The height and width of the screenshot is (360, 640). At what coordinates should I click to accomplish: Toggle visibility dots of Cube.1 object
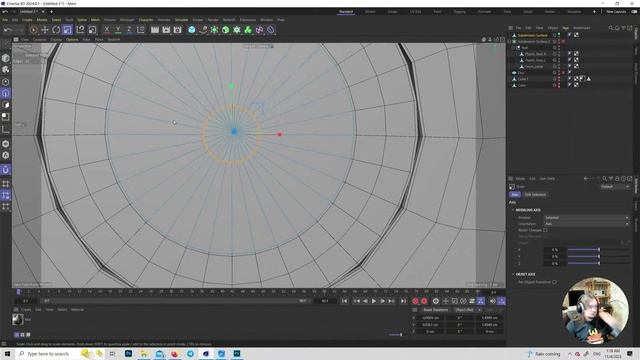(559, 79)
